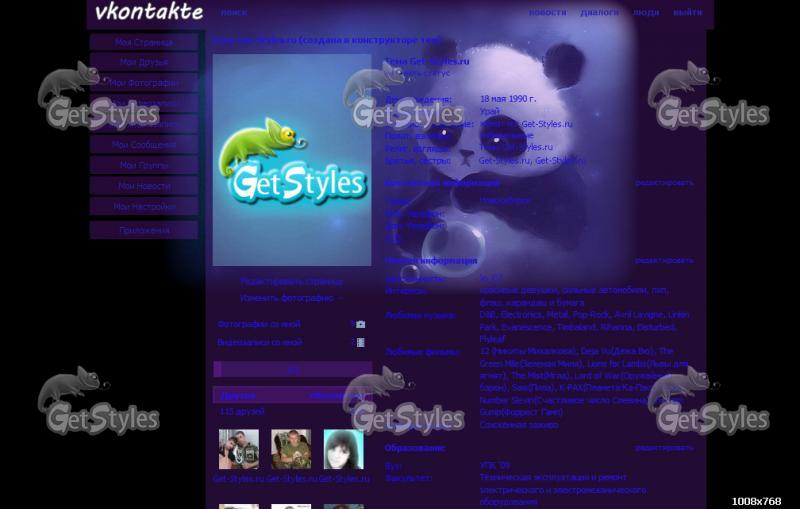Click the camera icon beside Фотографии со мной

(x=361, y=324)
